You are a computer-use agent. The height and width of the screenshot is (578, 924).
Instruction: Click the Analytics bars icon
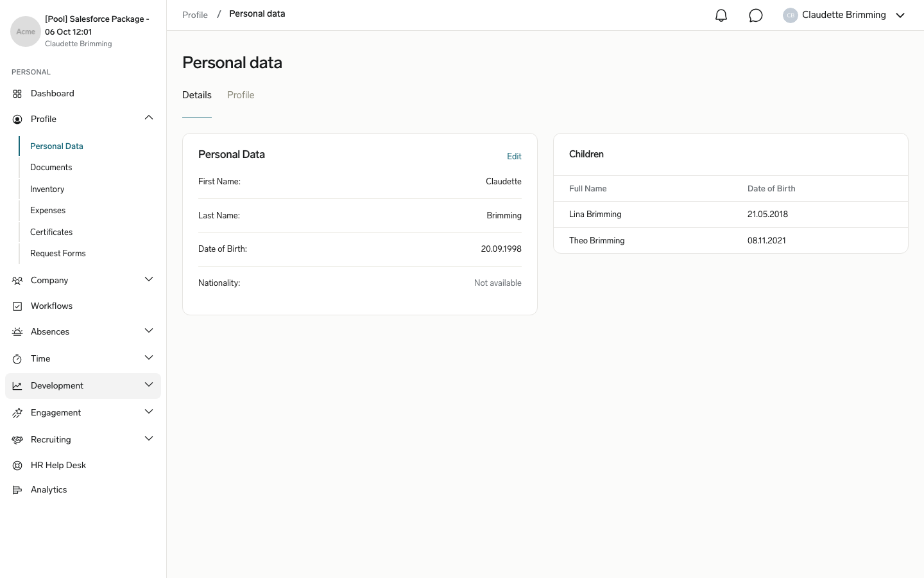pos(17,490)
